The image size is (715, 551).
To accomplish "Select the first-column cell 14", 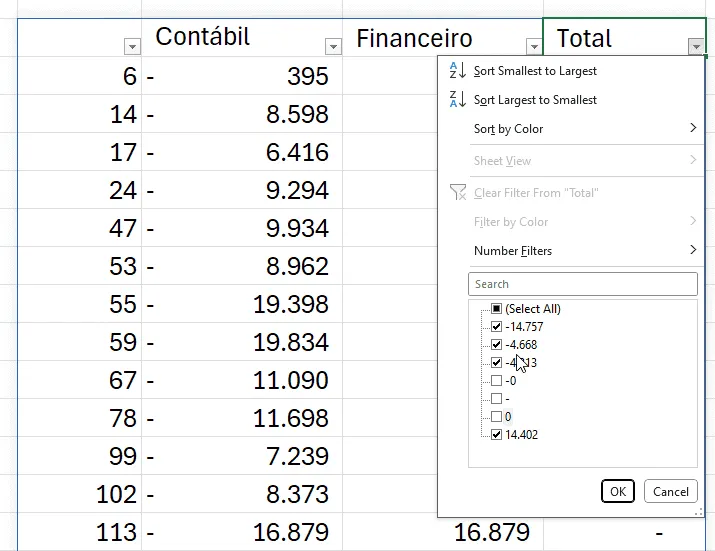I will click(x=79, y=114).
